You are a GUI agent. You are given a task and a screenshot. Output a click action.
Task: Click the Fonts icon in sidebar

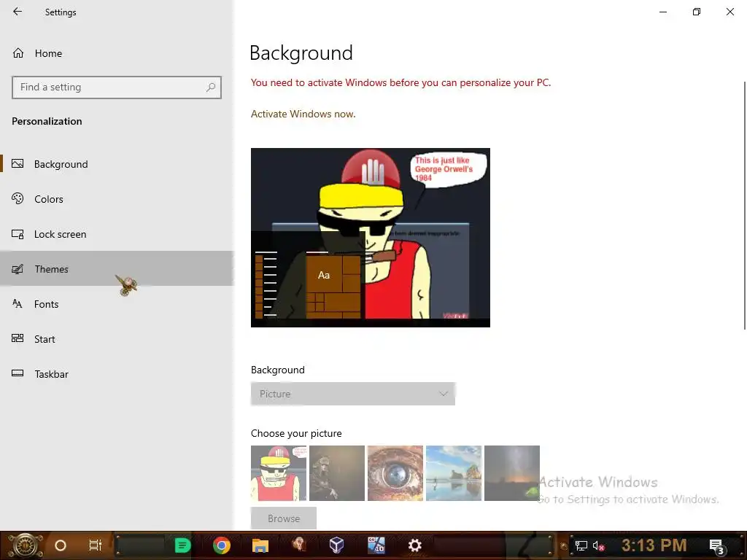point(18,304)
